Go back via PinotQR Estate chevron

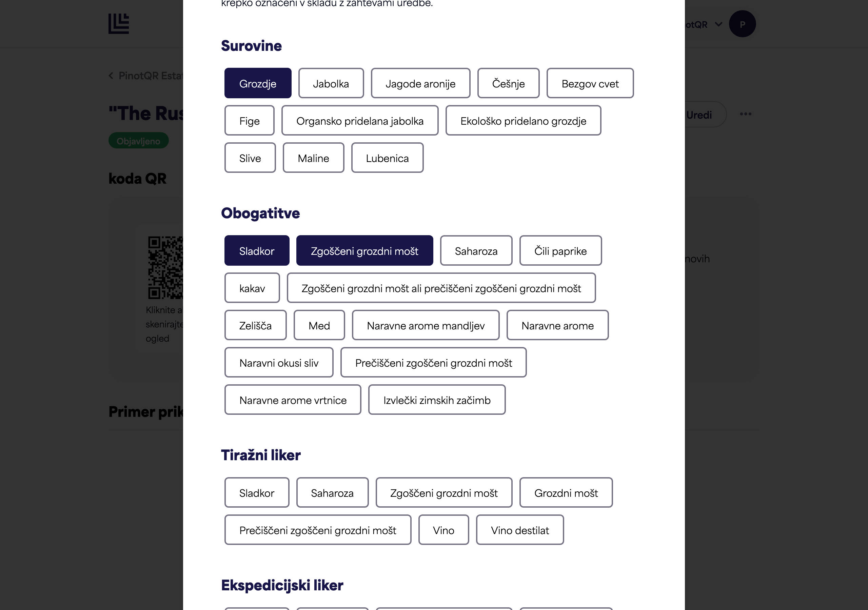point(111,76)
